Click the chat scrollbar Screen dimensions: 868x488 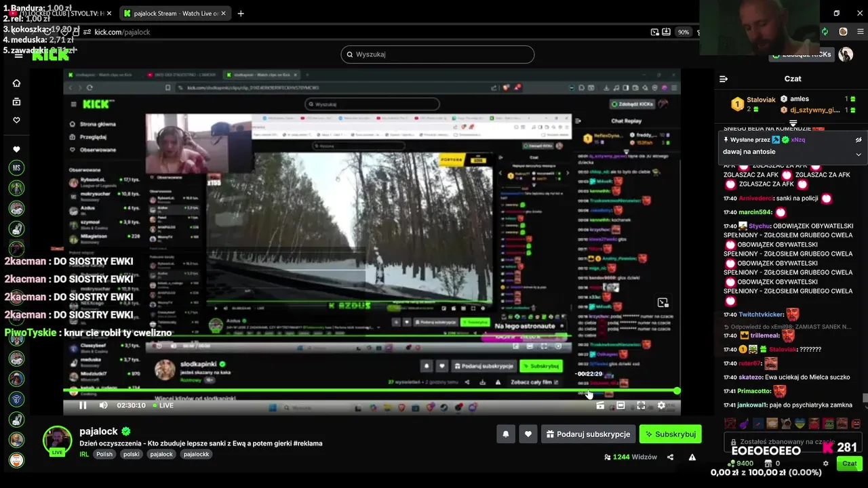pos(865,399)
